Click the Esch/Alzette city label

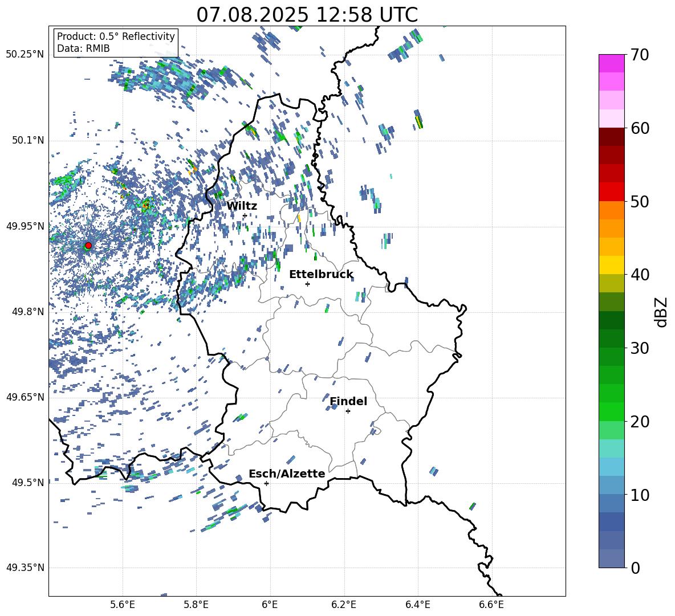coord(287,474)
